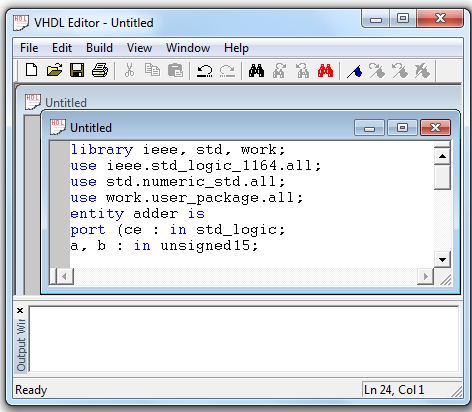Copy selection with copy icon
The image size is (472, 412).
click(x=152, y=70)
